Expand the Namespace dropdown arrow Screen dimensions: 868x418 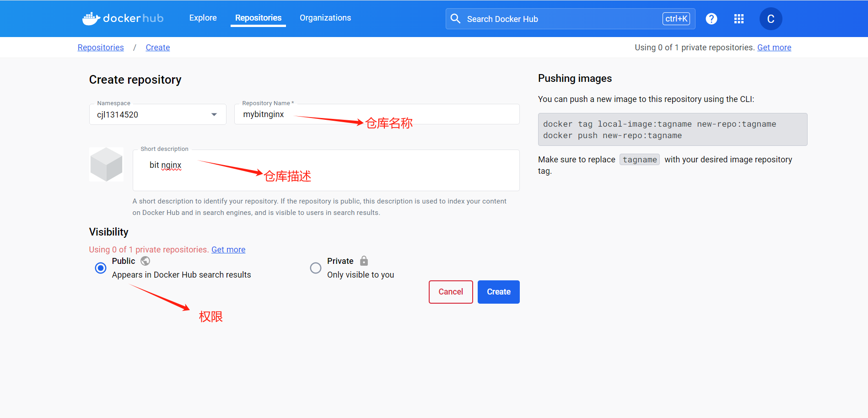tap(214, 114)
